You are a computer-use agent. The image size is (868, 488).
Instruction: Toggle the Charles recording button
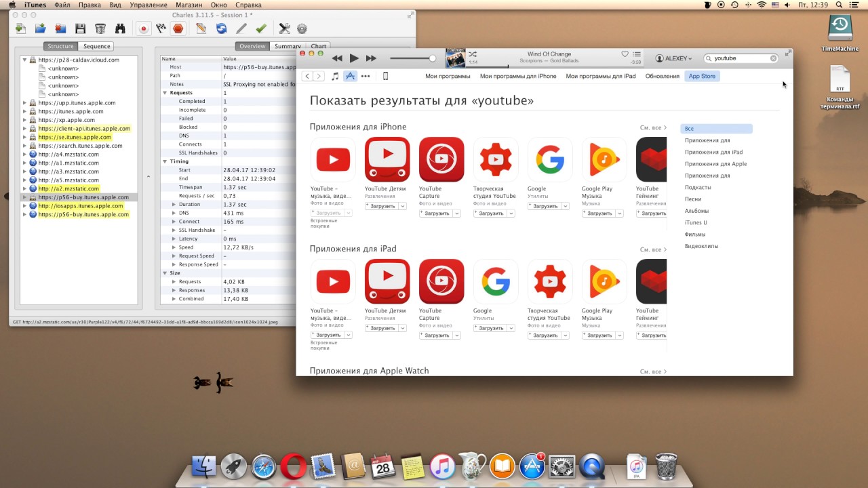143,28
